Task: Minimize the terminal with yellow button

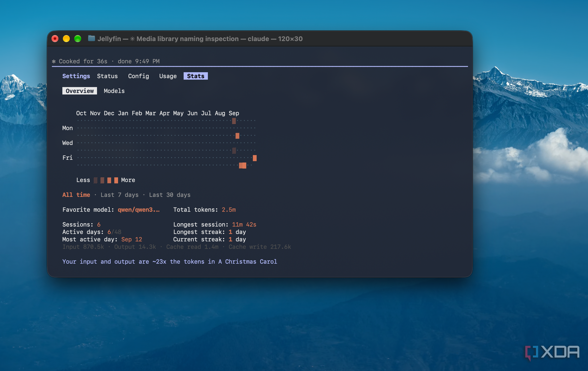Action: point(66,39)
